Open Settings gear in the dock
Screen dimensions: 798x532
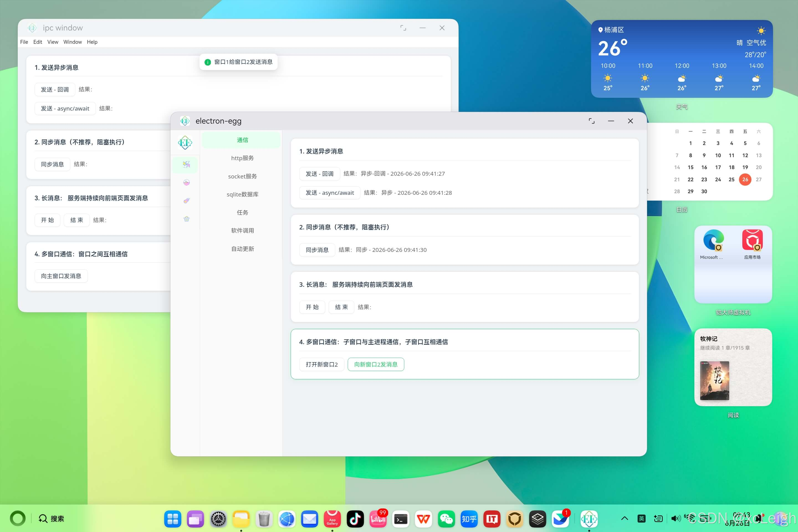coord(218,519)
